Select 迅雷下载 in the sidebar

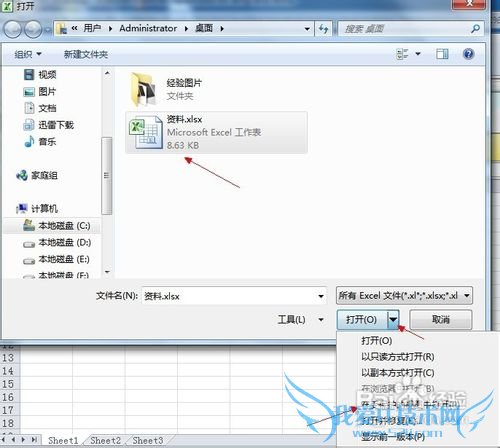[x=48, y=125]
